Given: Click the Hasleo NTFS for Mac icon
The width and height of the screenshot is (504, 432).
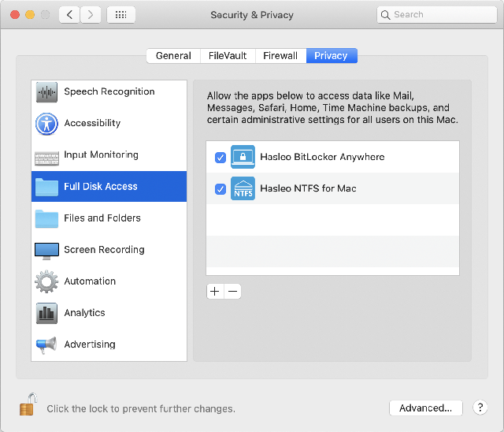Looking at the screenshot, I should [x=243, y=188].
